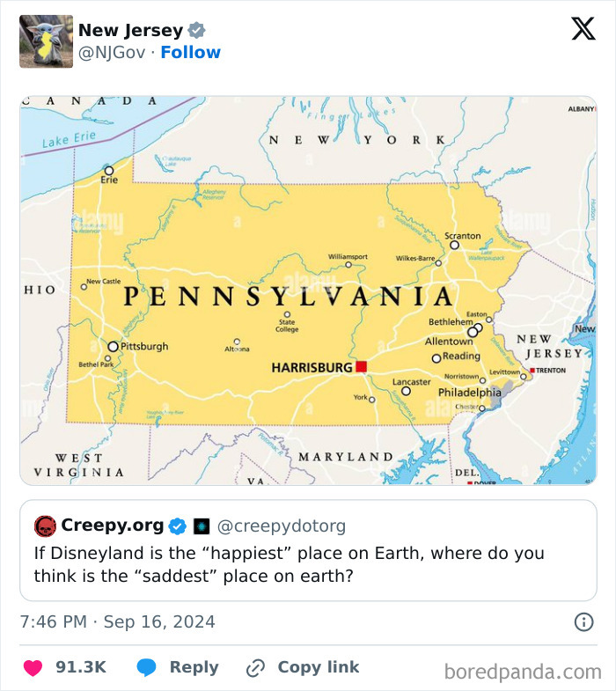This screenshot has height=691, width=616.
Task: Click the Copy link text button
Action: [x=319, y=667]
